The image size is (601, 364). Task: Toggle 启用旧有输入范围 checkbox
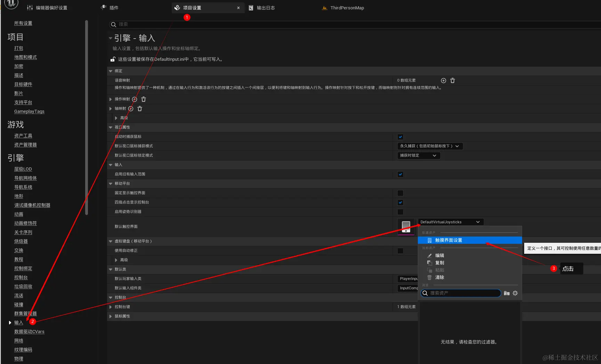click(x=400, y=174)
